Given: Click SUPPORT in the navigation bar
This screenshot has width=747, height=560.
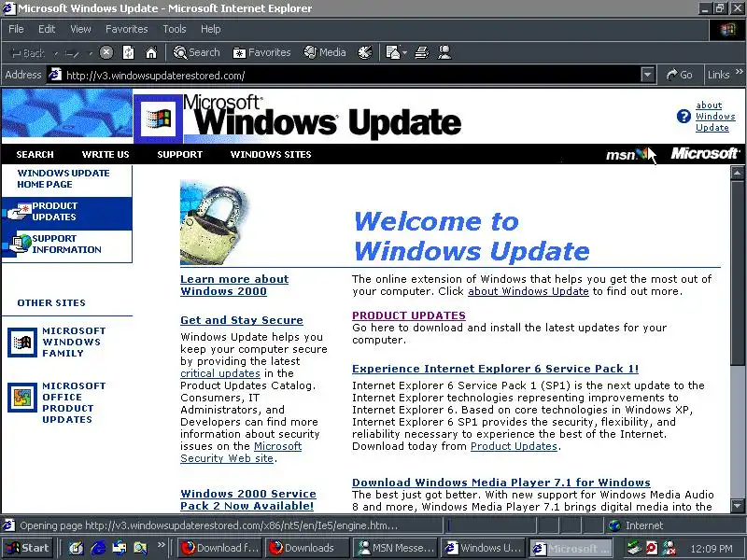Looking at the screenshot, I should click(x=179, y=154).
